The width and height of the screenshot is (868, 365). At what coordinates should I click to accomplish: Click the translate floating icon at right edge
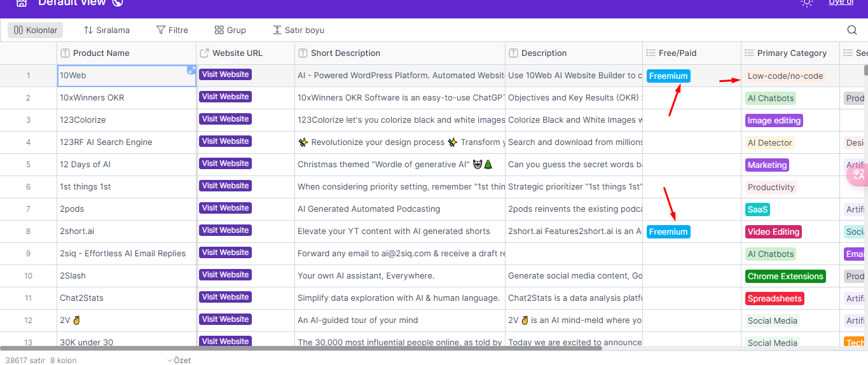858,174
